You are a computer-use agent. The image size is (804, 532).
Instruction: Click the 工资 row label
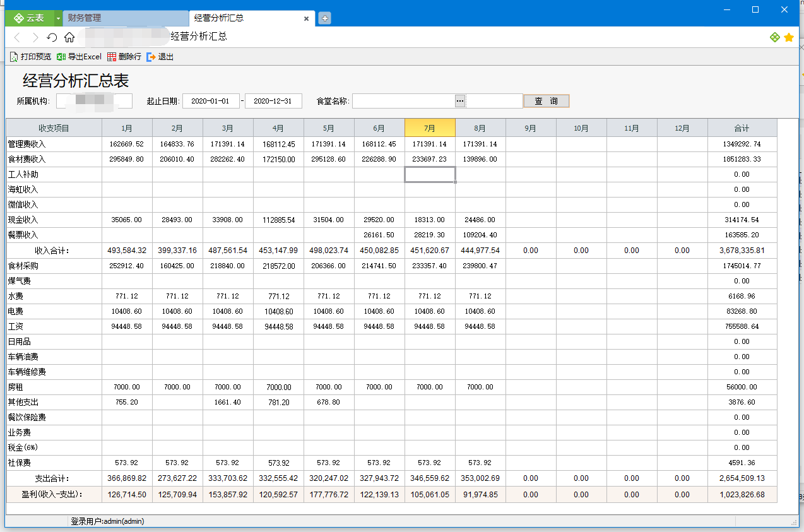[x=16, y=327]
